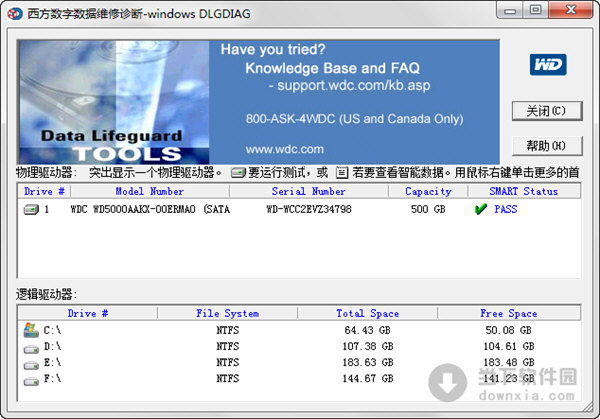The image size is (600, 419).
Task: Click the Free Space column header
Action: (x=508, y=313)
